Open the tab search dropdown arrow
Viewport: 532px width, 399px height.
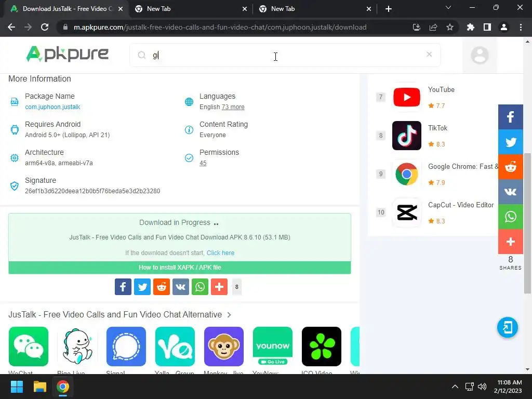click(x=448, y=7)
